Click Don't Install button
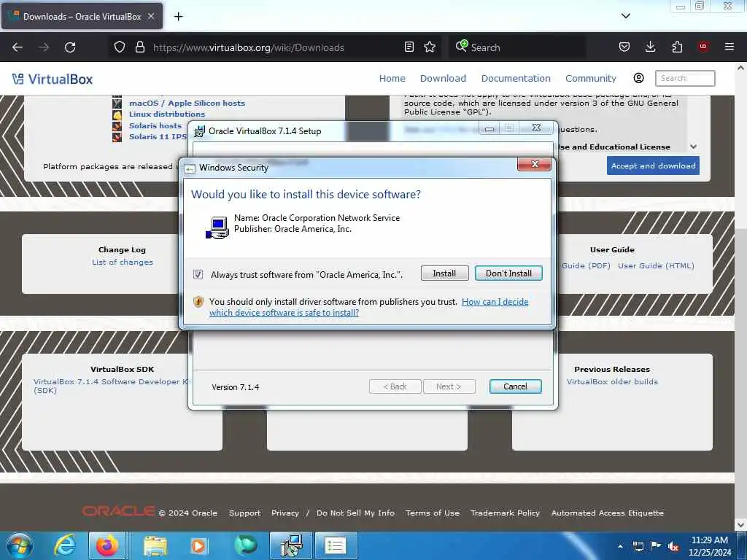The image size is (747, 560). (508, 273)
